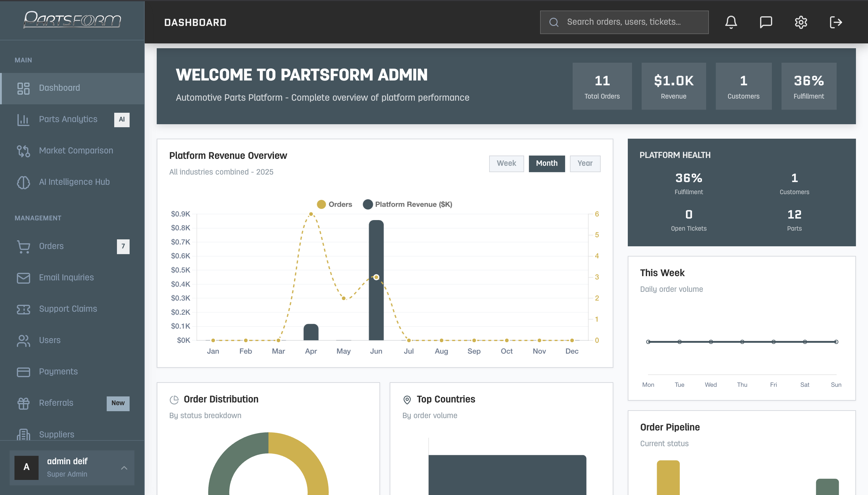868x495 pixels.
Task: Open the messages chat bubble icon
Action: click(x=766, y=22)
